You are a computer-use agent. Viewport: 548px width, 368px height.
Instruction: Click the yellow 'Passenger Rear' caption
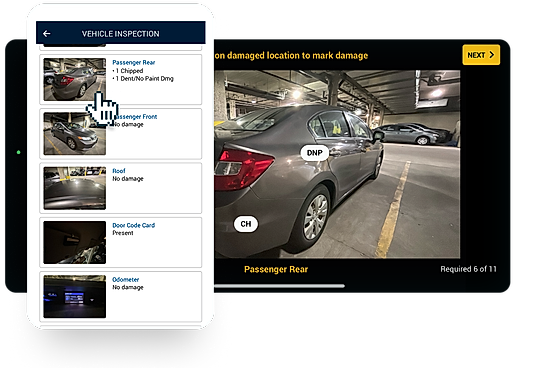pyautogui.click(x=276, y=269)
